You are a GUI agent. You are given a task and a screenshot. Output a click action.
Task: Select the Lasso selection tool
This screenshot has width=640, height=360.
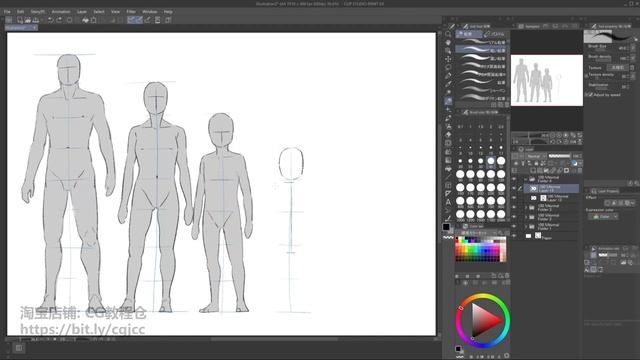coord(448,67)
